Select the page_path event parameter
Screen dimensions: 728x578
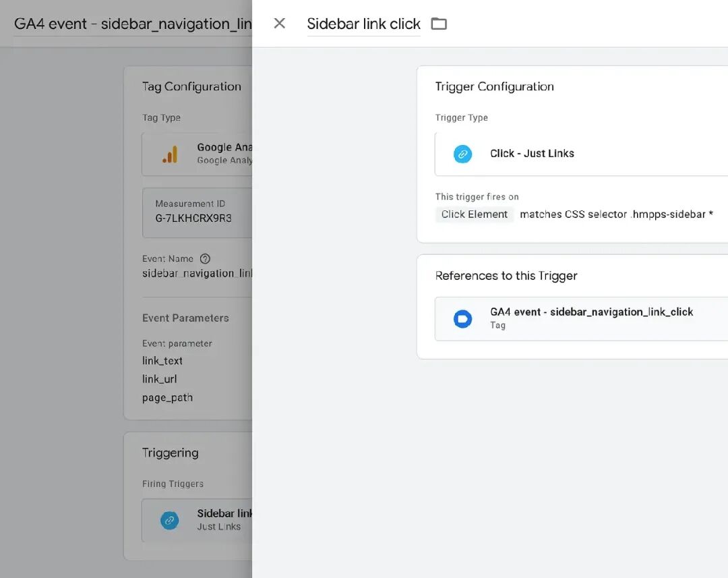click(x=167, y=397)
